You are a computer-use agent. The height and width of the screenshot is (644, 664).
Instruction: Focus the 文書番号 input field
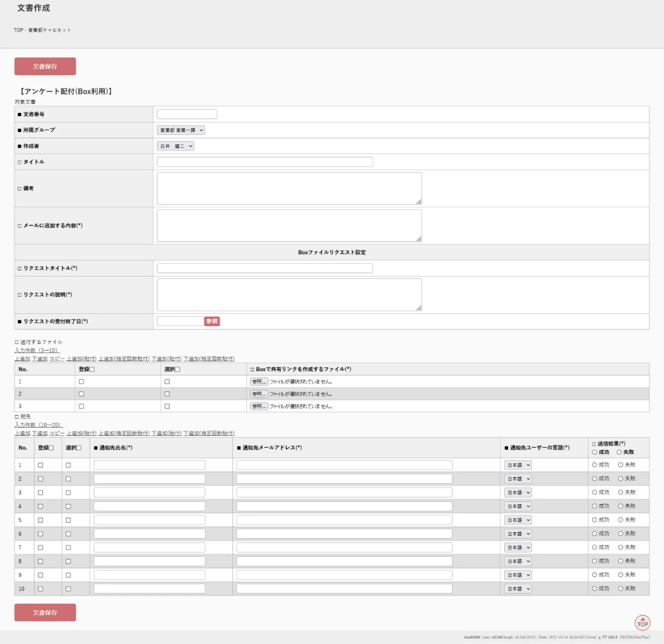187,114
